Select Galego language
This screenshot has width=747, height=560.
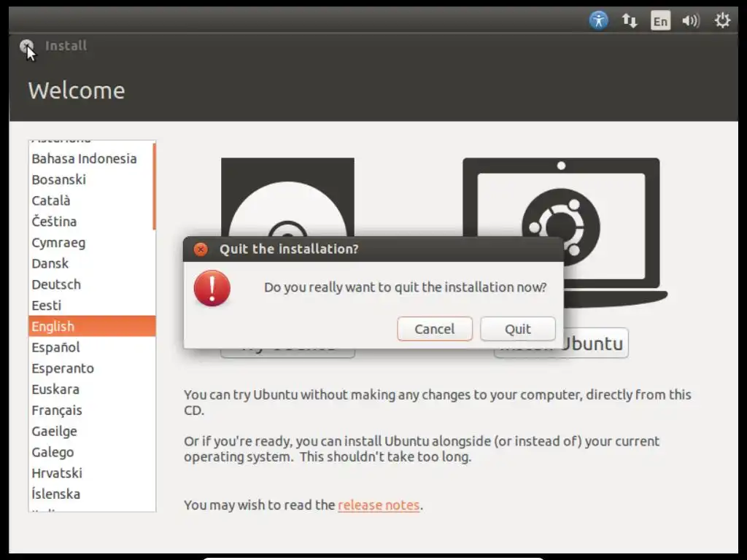pyautogui.click(x=92, y=452)
